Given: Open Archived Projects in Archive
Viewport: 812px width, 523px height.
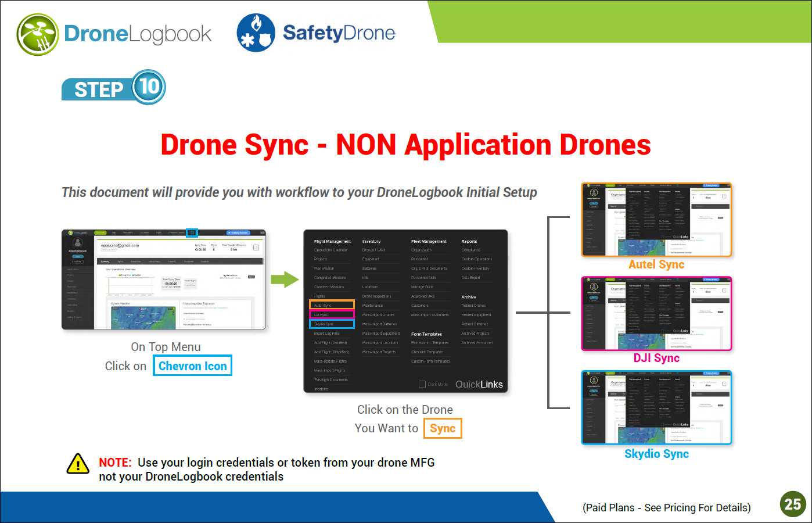Looking at the screenshot, I should pos(475,334).
